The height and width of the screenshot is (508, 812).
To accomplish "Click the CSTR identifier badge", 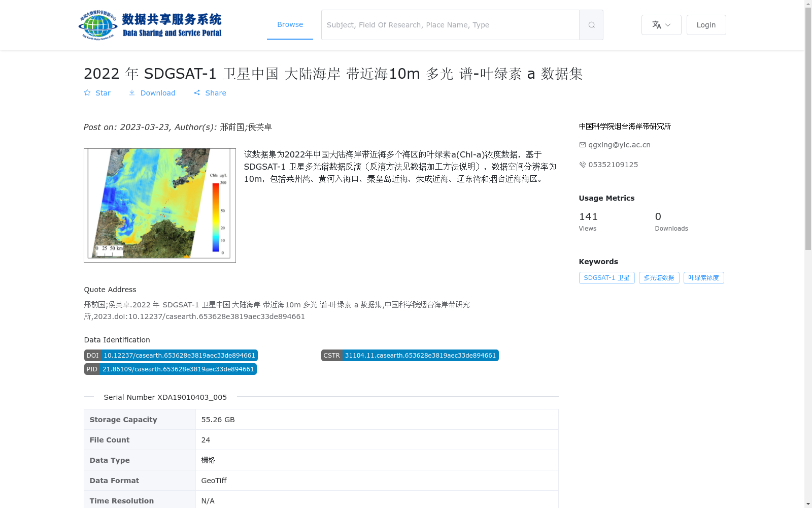I will [x=410, y=356].
